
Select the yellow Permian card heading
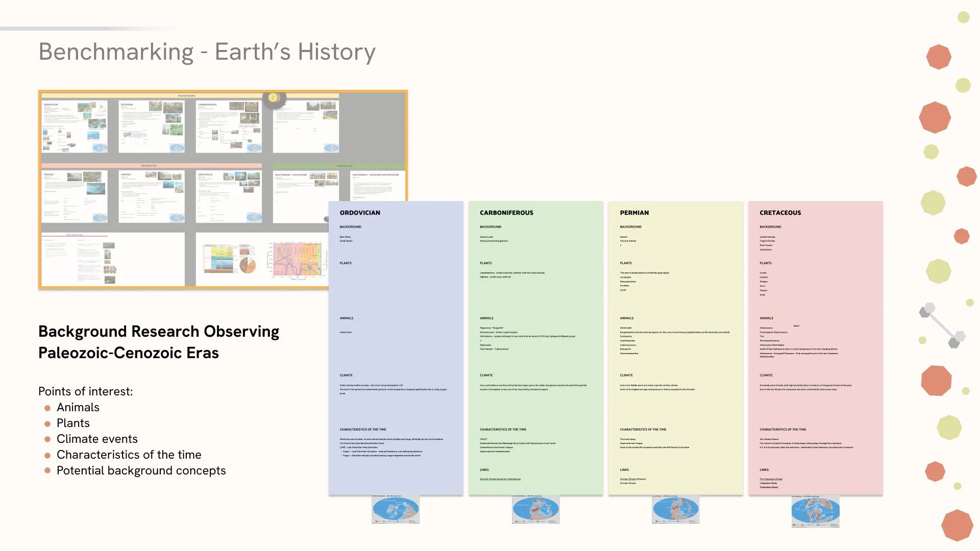coord(634,213)
